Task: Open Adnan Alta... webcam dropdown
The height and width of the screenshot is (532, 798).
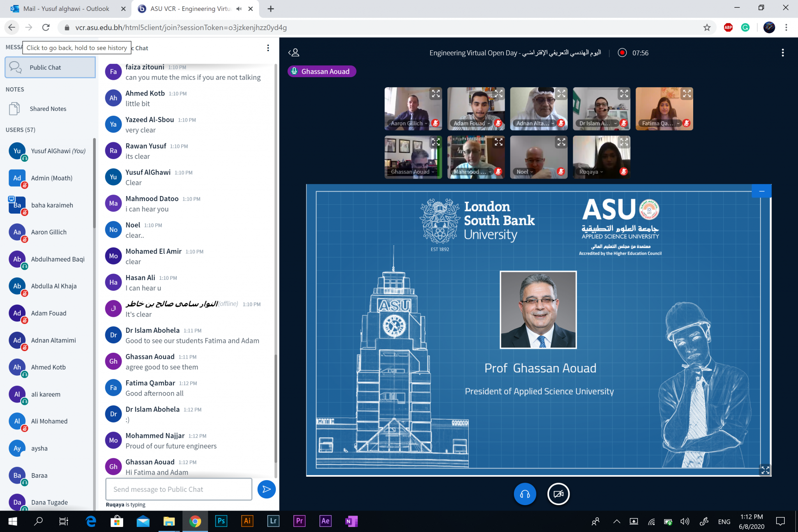Action: (x=535, y=123)
